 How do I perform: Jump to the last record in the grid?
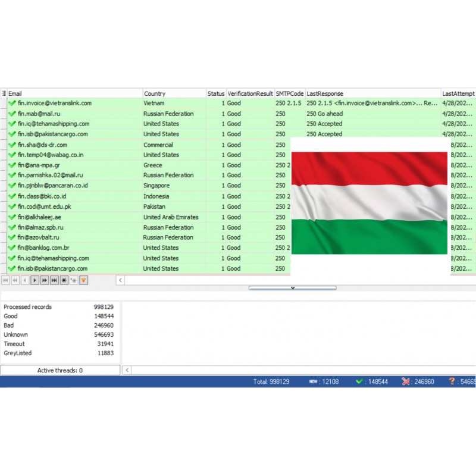(54, 280)
